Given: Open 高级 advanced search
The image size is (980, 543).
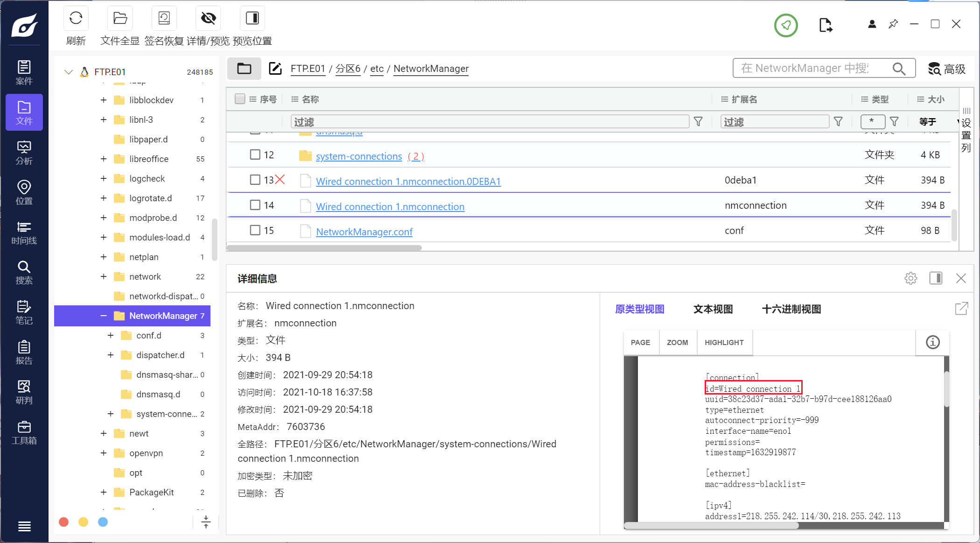Looking at the screenshot, I should (947, 69).
